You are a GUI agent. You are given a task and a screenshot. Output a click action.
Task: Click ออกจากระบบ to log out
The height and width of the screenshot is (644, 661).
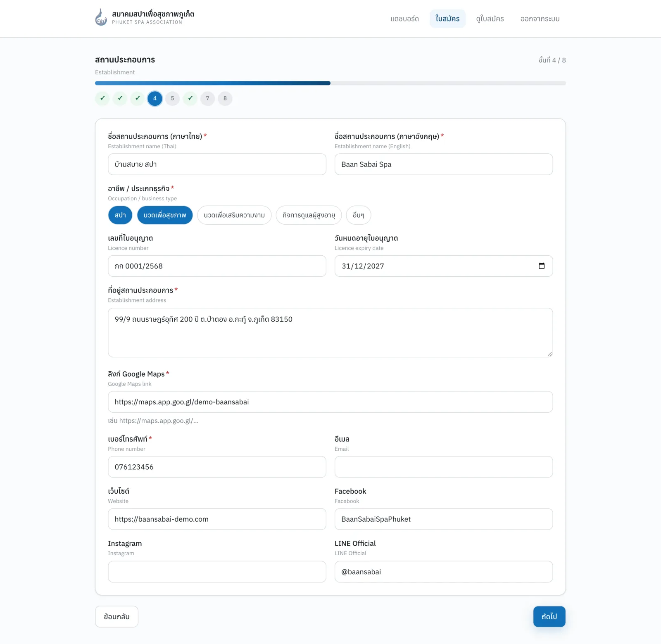pyautogui.click(x=540, y=19)
